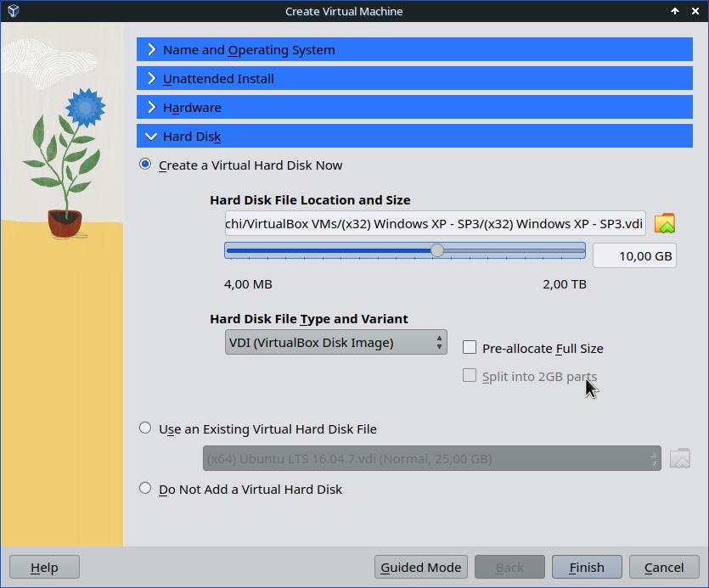Click the disk size slider handle
Image resolution: width=709 pixels, height=588 pixels.
436,250
